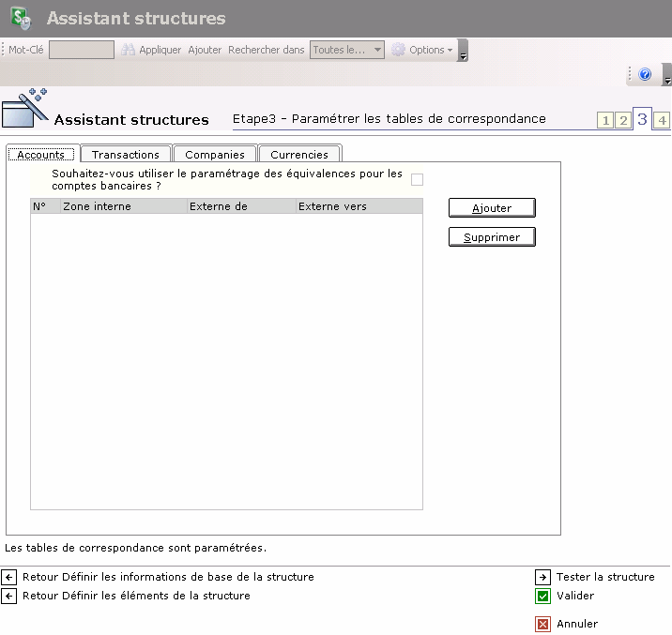Screen dimensions: 672x635
Task: Open the Currencies tab
Action: pos(299,155)
